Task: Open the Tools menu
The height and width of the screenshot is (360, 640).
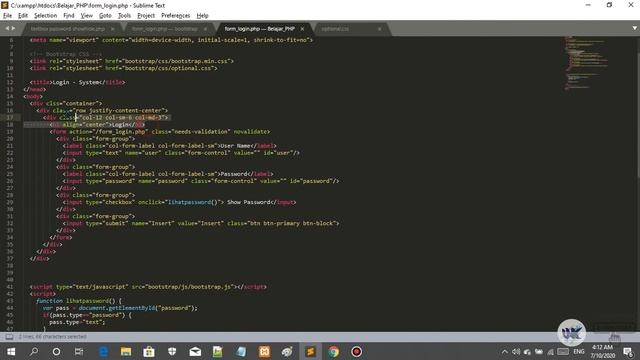Action: pyautogui.click(x=124, y=16)
